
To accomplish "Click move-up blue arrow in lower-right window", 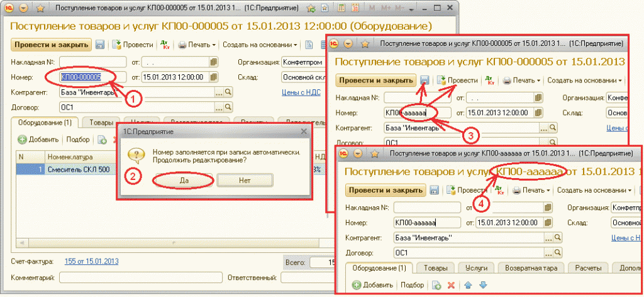I will coord(468,285).
